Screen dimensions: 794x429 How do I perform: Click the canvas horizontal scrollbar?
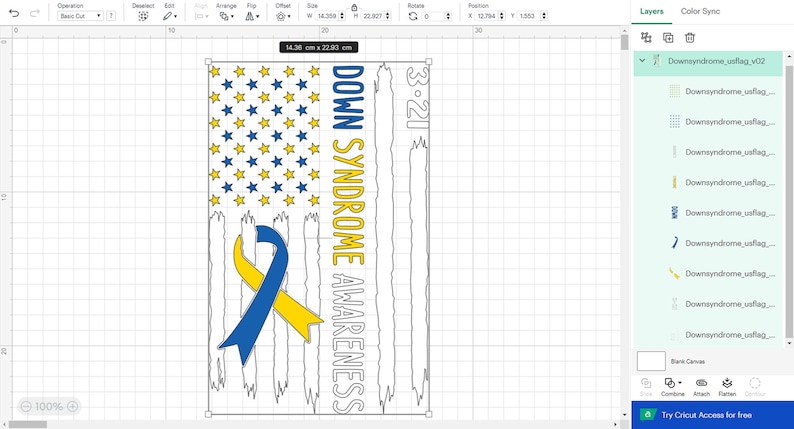(28, 424)
